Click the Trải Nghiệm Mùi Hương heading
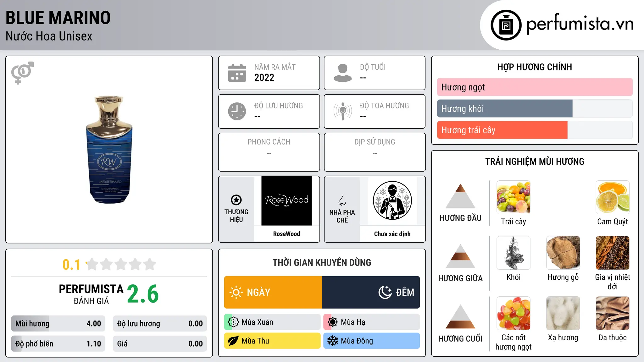The width and height of the screenshot is (644, 362). coord(535,162)
